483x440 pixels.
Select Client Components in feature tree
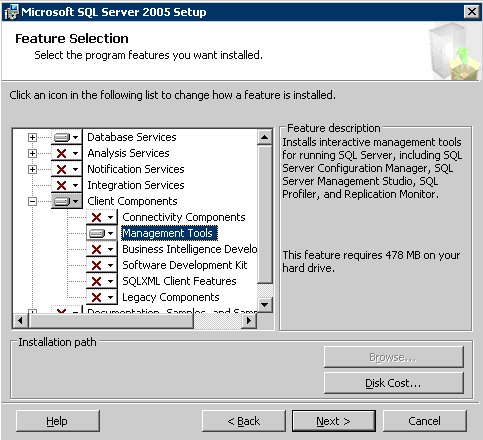132,201
